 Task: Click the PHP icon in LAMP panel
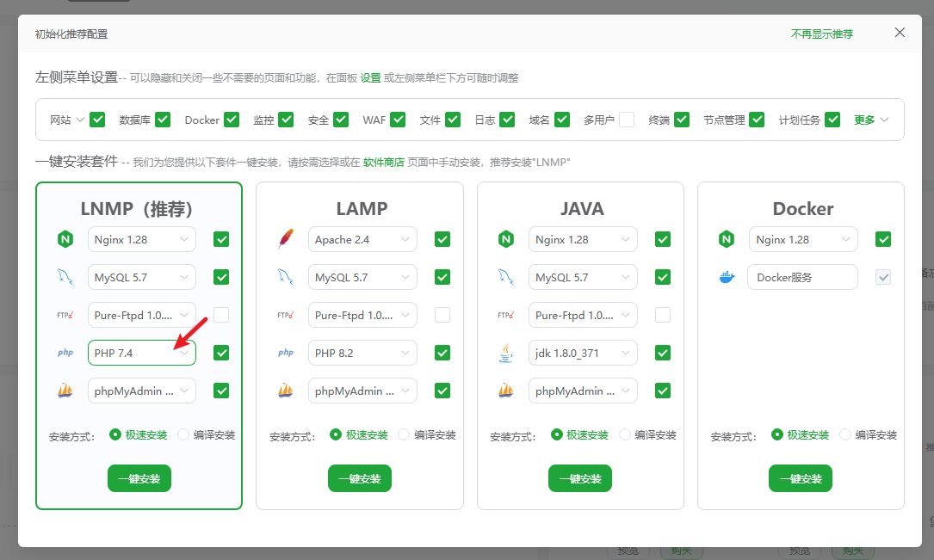tap(286, 353)
